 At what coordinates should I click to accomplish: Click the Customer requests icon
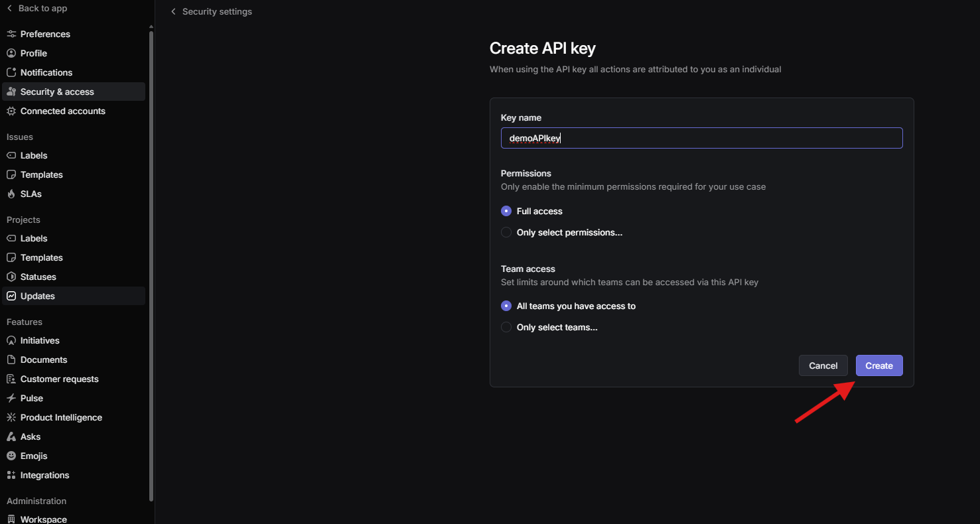pos(11,378)
